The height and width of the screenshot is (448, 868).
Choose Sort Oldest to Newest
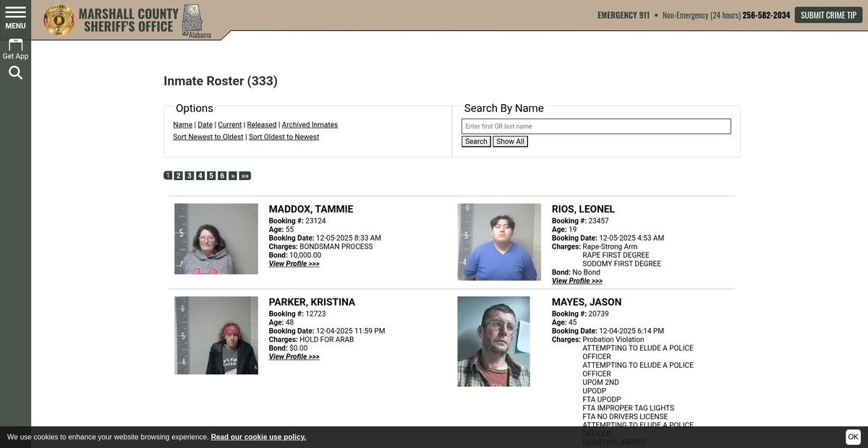(x=284, y=137)
